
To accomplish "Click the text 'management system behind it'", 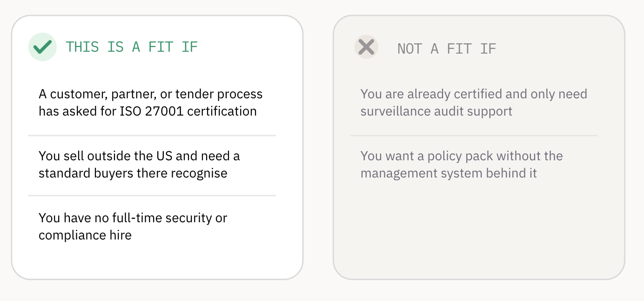I will point(449,174).
